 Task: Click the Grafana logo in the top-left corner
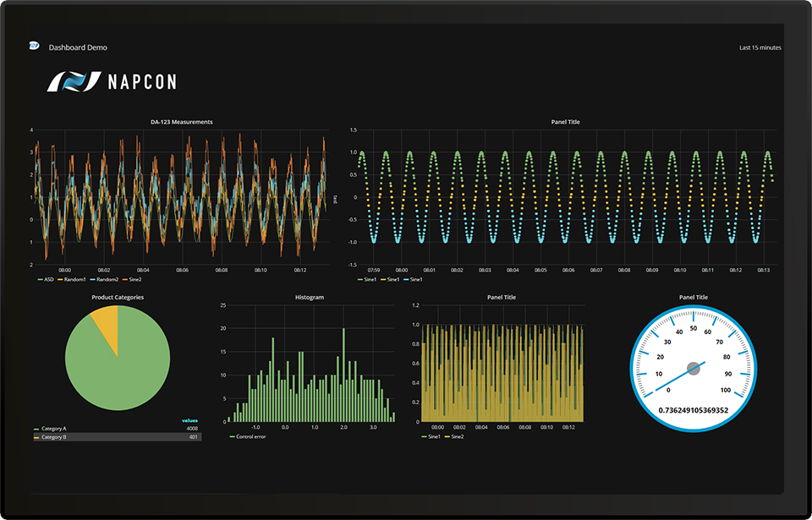(34, 47)
